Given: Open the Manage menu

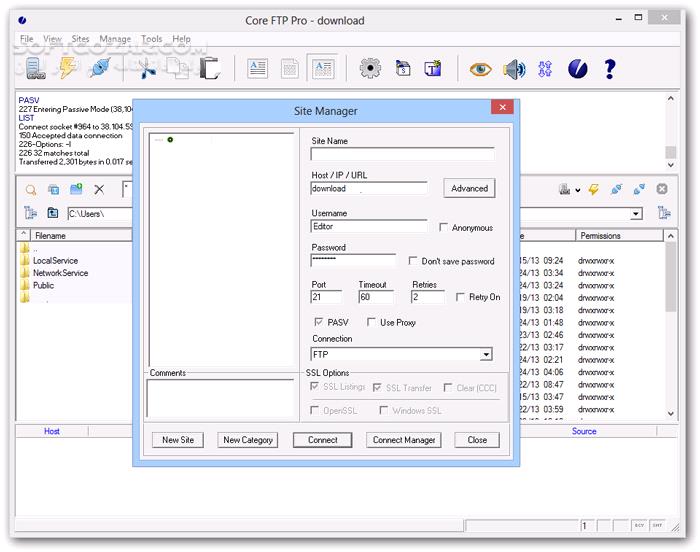Looking at the screenshot, I should pyautogui.click(x=115, y=39).
